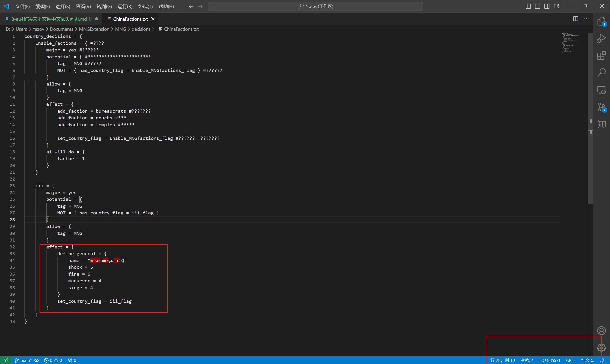The height and width of the screenshot is (364, 610).
Task: Open Source Control view with badge 7
Action: coord(601,107)
